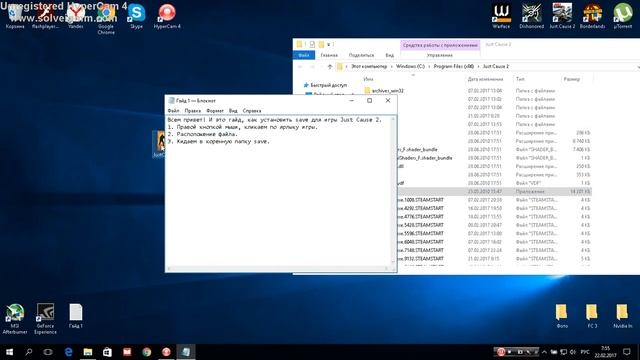Open the MSI Afterburner desktop shortcut
640x360 pixels.
15,319
